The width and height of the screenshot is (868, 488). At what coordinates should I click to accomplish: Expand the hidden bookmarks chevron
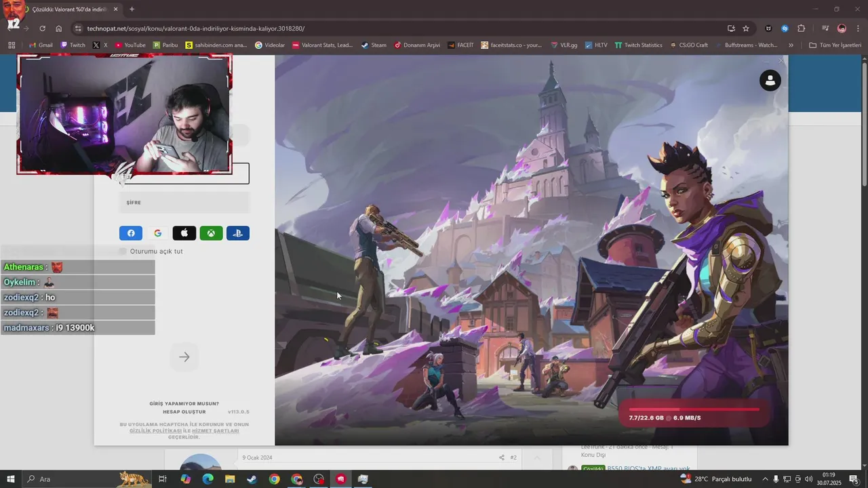coord(791,45)
